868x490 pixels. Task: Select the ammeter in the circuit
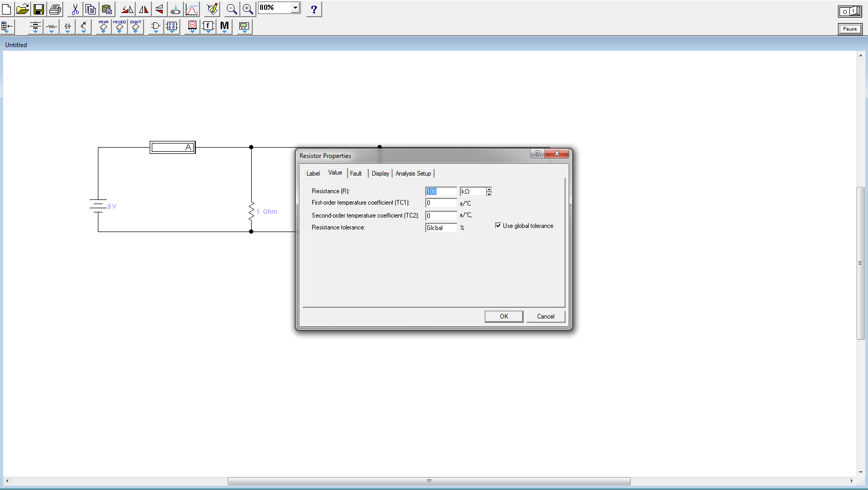click(x=172, y=148)
